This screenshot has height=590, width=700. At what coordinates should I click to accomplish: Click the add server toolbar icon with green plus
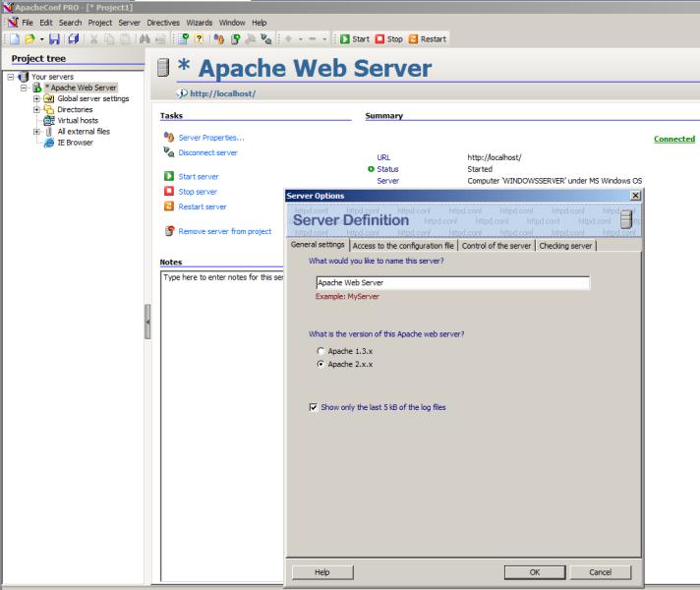[x=235, y=39]
